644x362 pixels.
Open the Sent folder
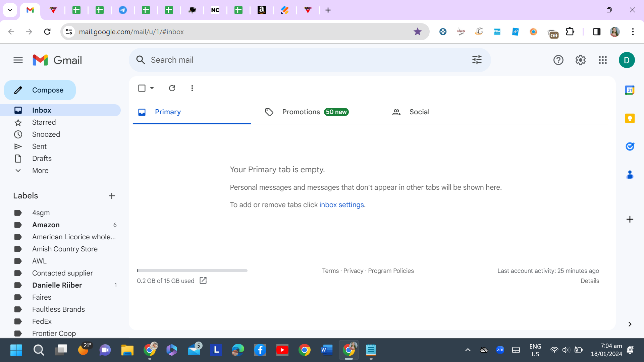coord(60,146)
